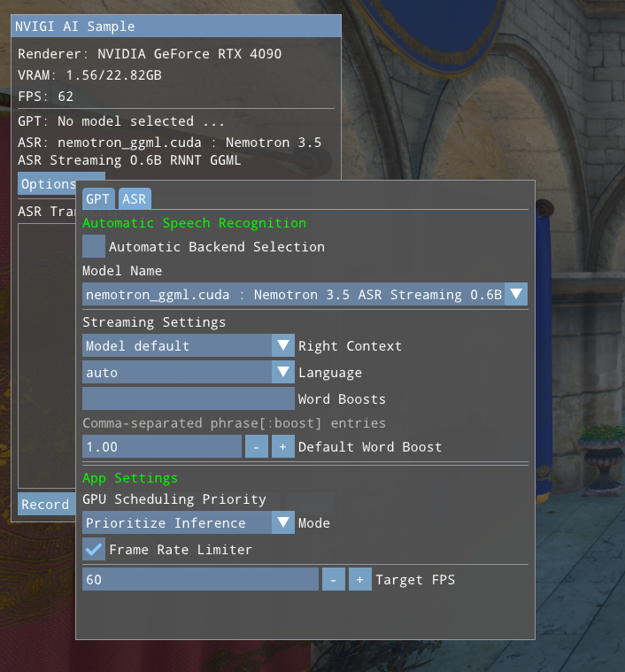The width and height of the screenshot is (625, 672).
Task: Click 'GPT: No model selected ...' text
Action: pos(121,121)
